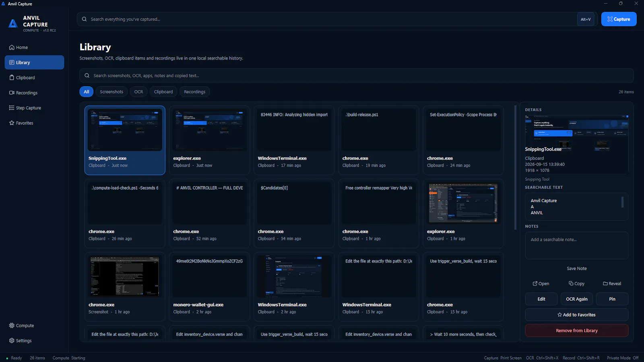Run OCR Again on selected item

click(x=577, y=299)
